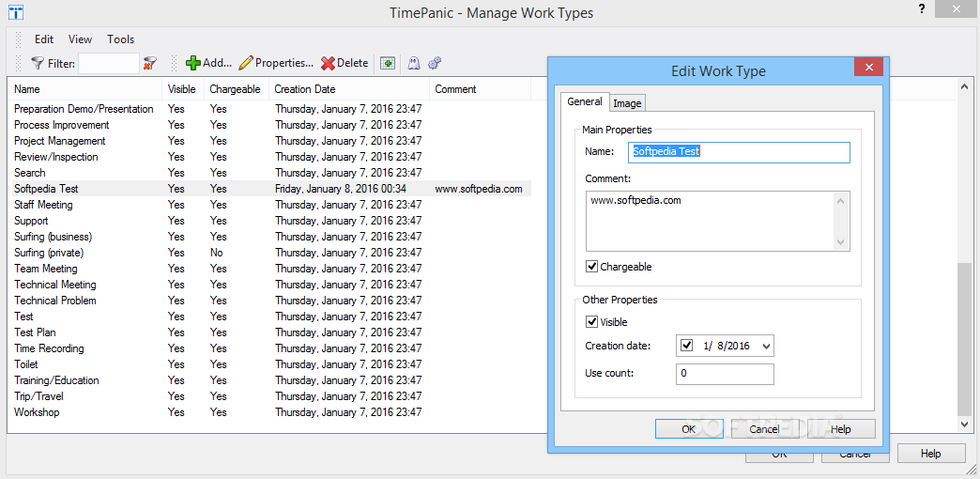Switch to the General tab
The width and height of the screenshot is (980, 479).
(585, 101)
